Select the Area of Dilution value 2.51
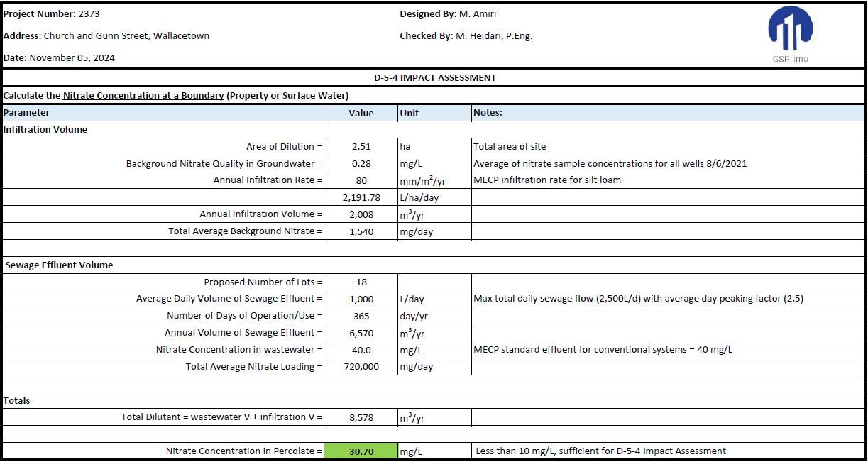868x462 pixels. point(361,147)
